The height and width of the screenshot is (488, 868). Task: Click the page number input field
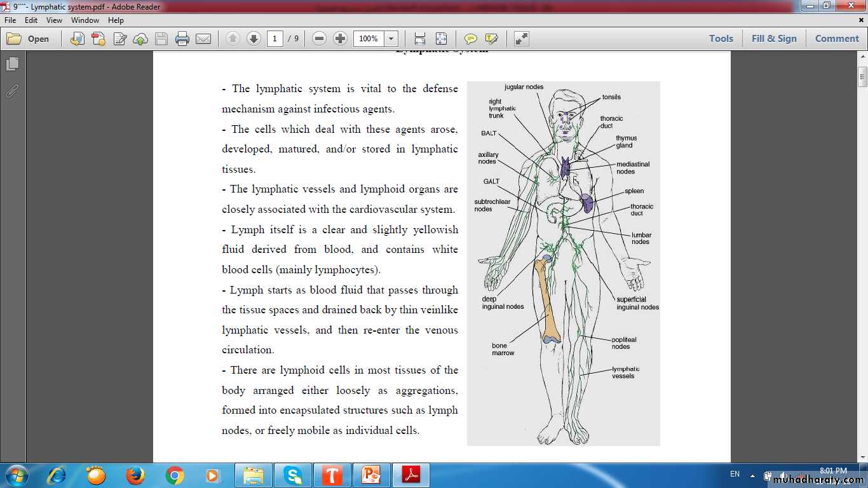pyautogui.click(x=275, y=39)
